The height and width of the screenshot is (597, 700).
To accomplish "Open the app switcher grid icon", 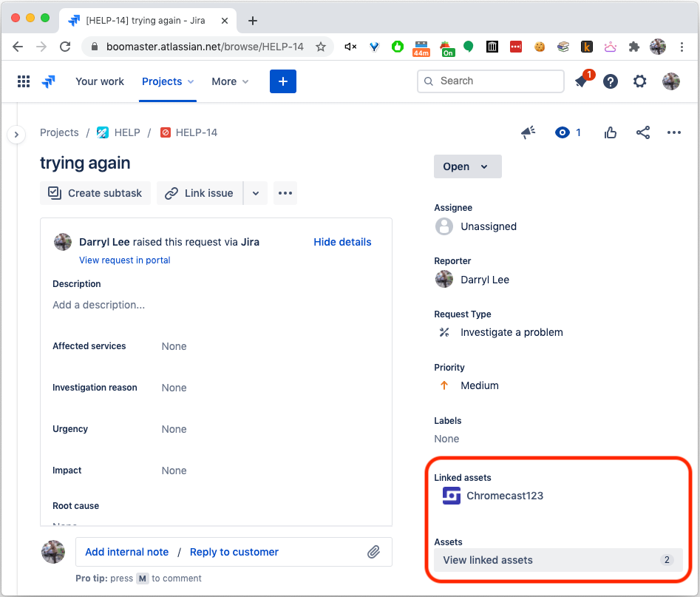I will click(x=24, y=81).
